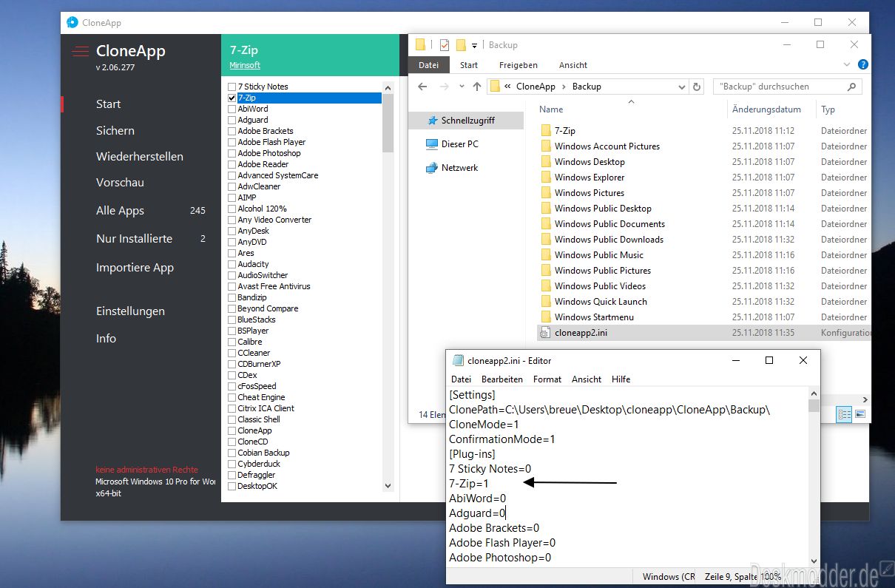Image resolution: width=895 pixels, height=588 pixels.
Task: Open the Bearbeiten menu in Editor
Action: [502, 379]
